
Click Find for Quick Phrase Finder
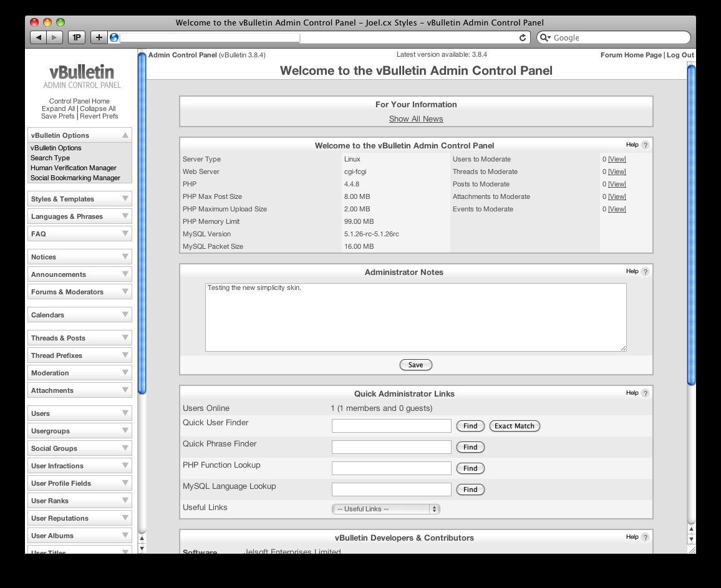point(470,447)
